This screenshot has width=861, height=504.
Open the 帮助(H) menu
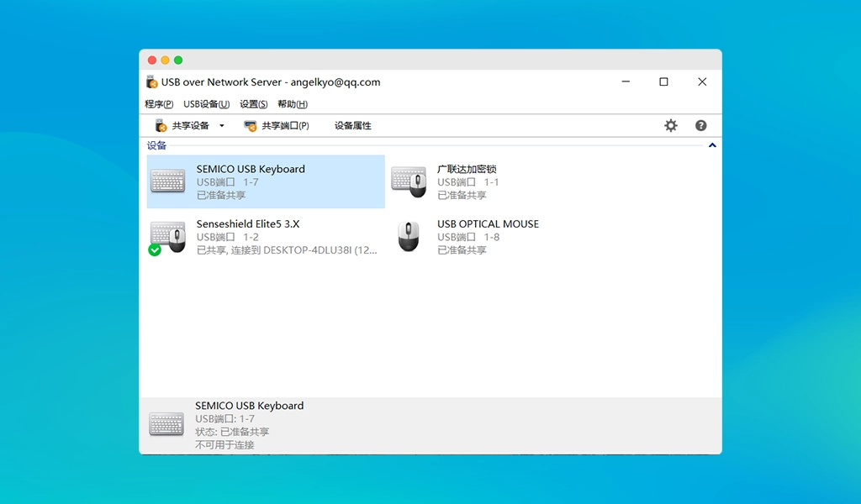tap(293, 104)
